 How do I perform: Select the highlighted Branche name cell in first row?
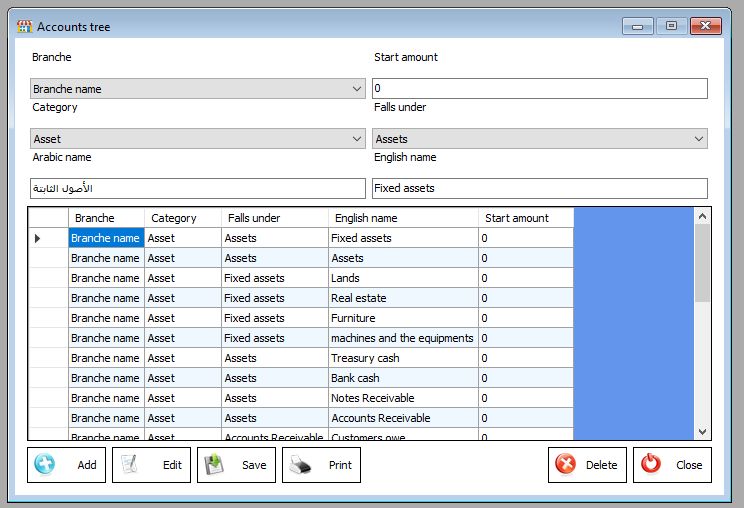(x=106, y=238)
